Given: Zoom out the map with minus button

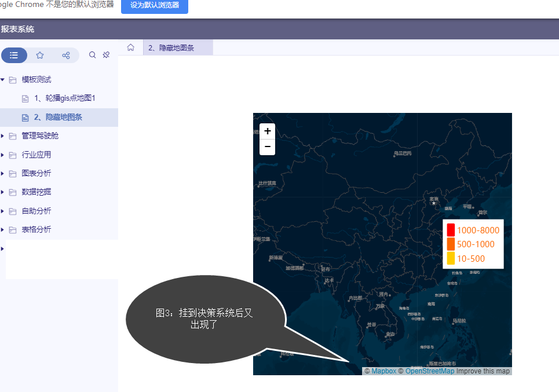Looking at the screenshot, I should coord(268,147).
